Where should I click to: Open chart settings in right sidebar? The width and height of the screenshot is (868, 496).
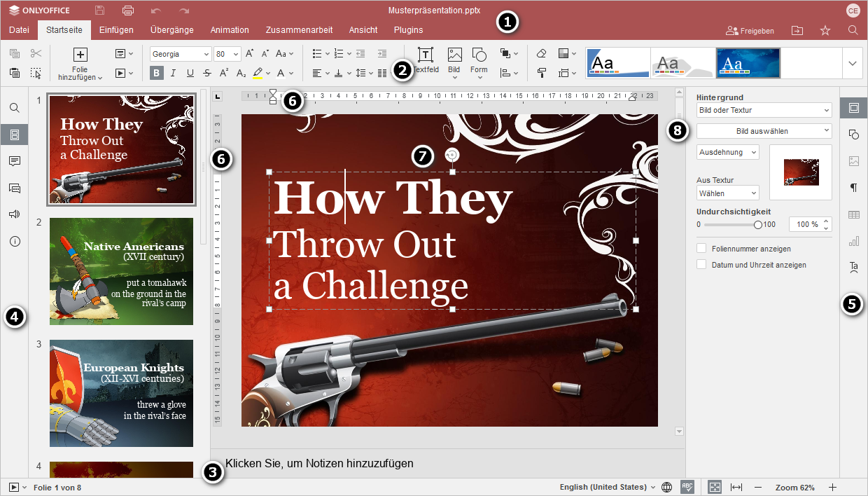853,241
